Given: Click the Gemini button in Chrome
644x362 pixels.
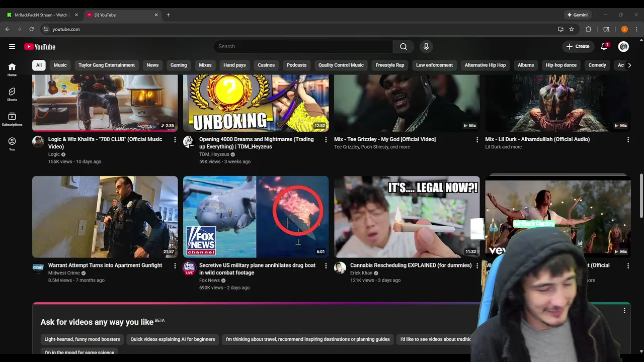Looking at the screenshot, I should tap(577, 15).
